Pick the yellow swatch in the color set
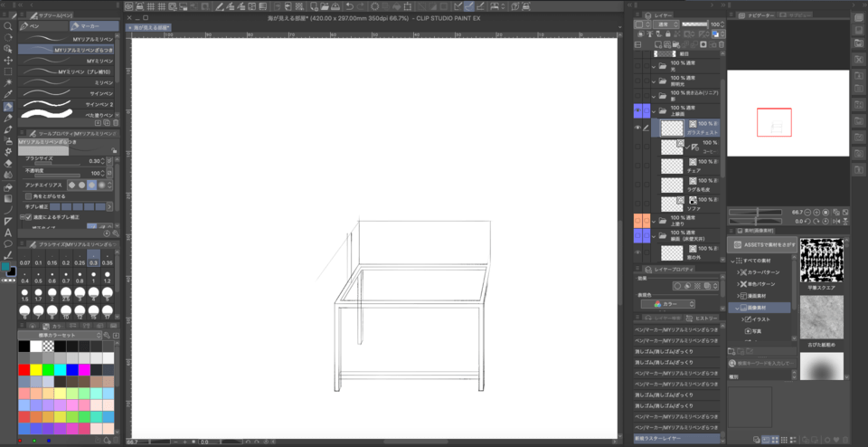This screenshot has height=447, width=868. coord(37,369)
